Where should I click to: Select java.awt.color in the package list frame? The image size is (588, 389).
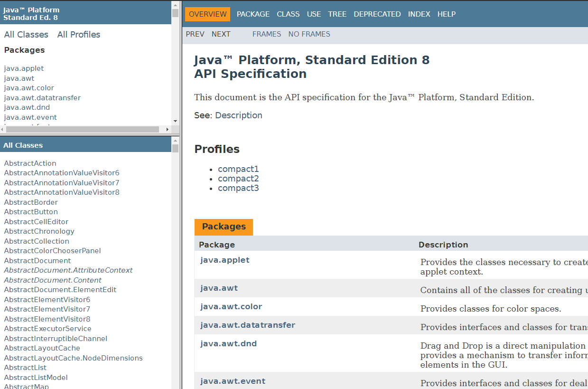(29, 88)
